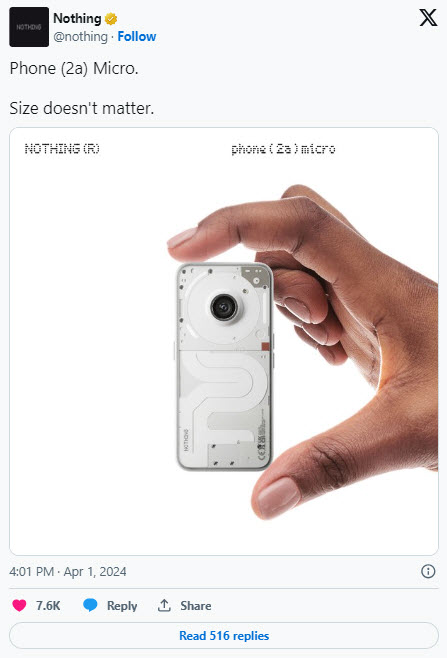The width and height of the screenshot is (447, 658).
Task: Select the share upload arrow icon
Action: click(164, 605)
